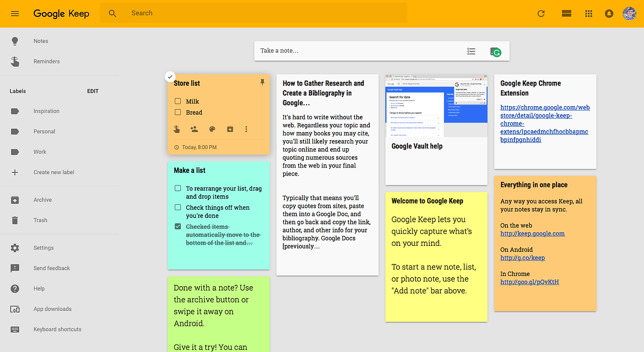Archive the Store list note

(230, 129)
